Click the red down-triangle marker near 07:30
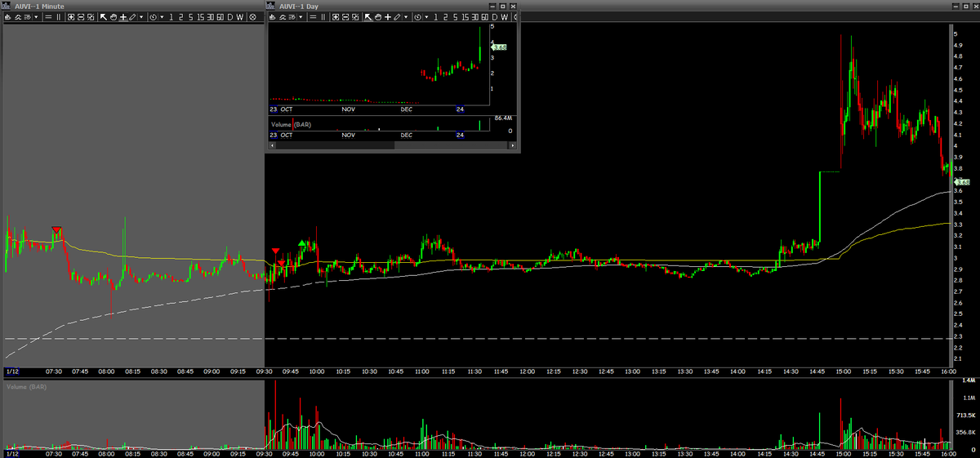The height and width of the screenshot is (458, 980). tap(56, 231)
